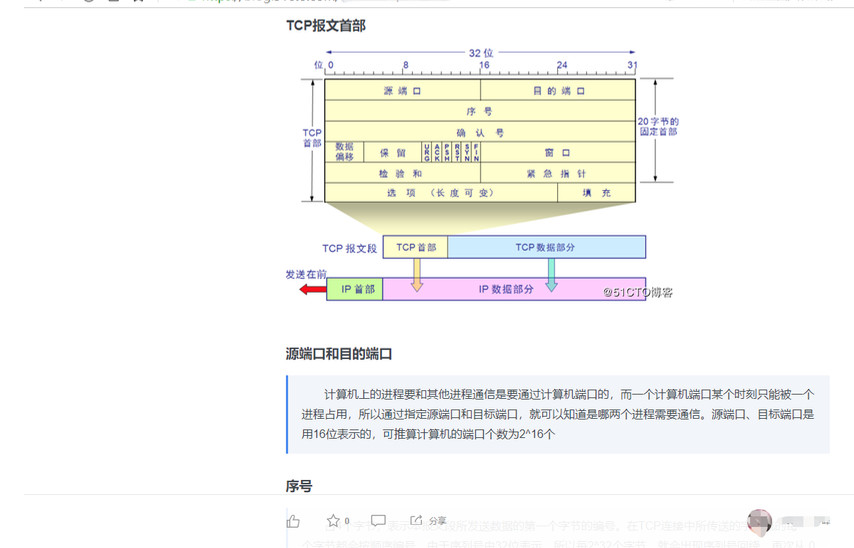The height and width of the screenshot is (548, 854).
Task: Click the thumbs-up like icon
Action: (x=293, y=521)
